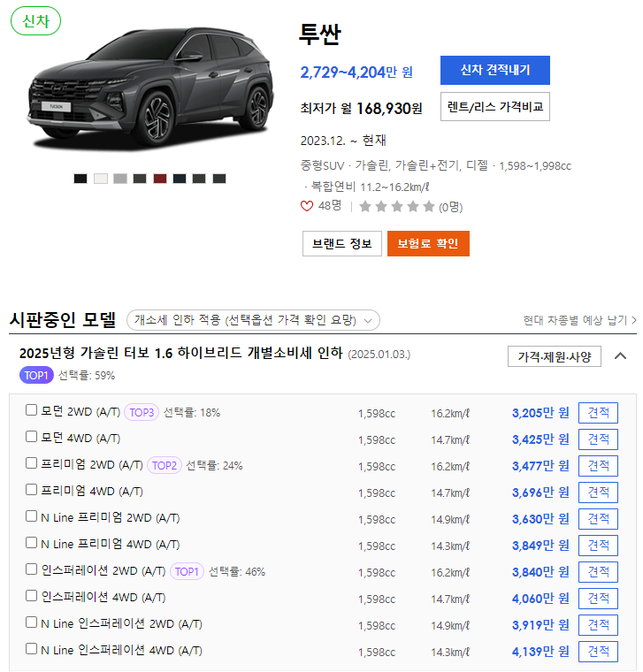Viewport: 643px width, 672px height.
Task: Request 견적 for 모던 2WD 3,205만 원
Action: coord(598,413)
